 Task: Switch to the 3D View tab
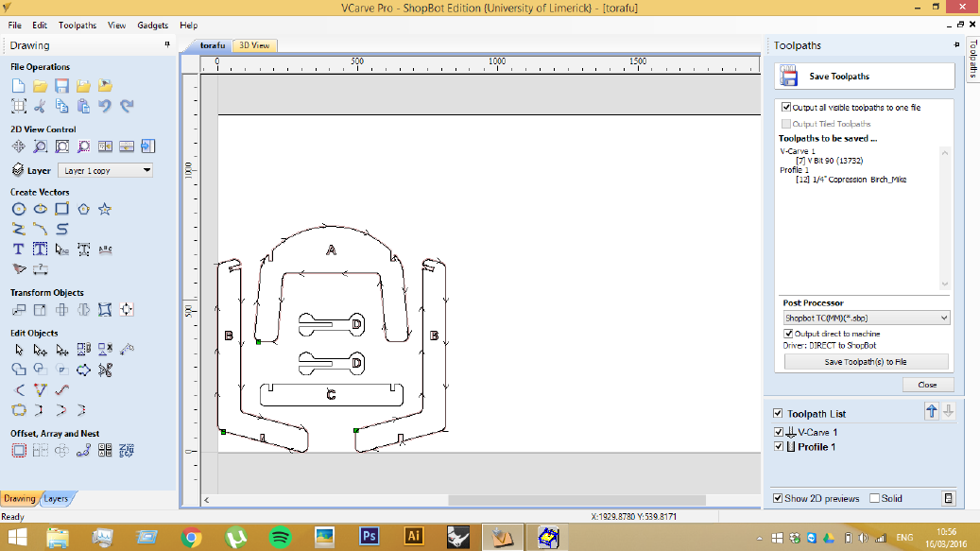[x=254, y=45]
